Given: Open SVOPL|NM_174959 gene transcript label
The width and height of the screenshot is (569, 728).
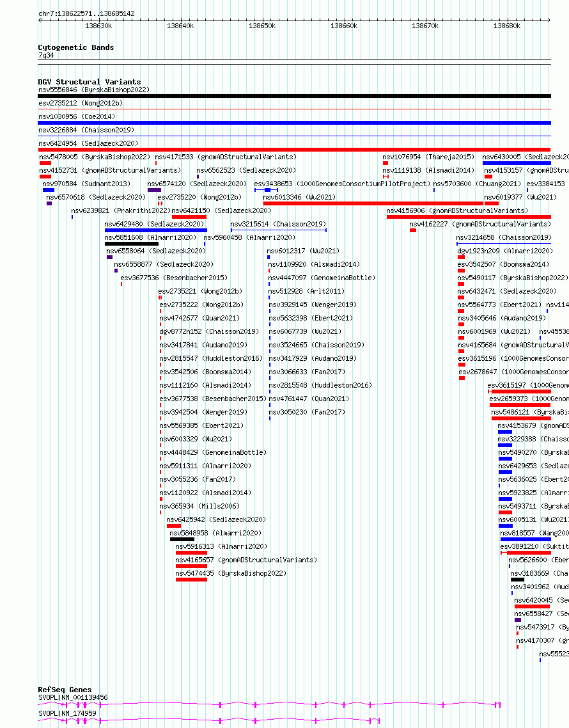Looking at the screenshot, I should point(67,714).
